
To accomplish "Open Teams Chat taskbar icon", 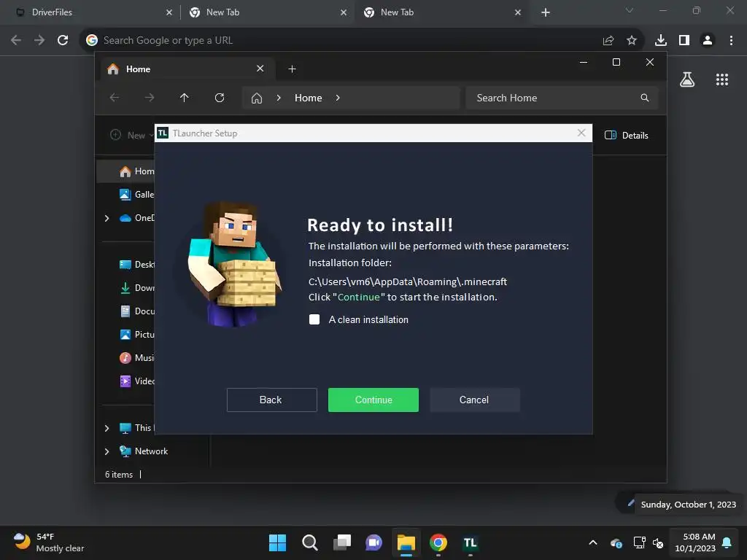I will point(374,542).
